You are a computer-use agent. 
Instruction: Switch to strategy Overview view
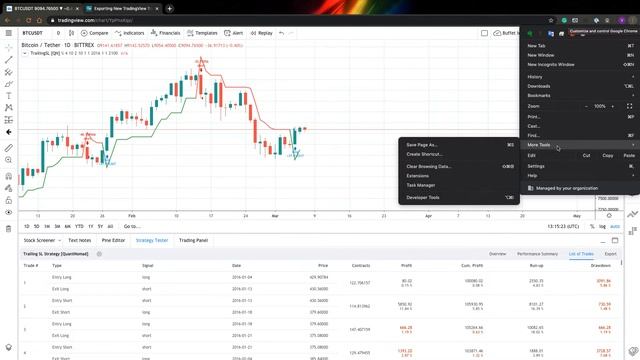497,254
